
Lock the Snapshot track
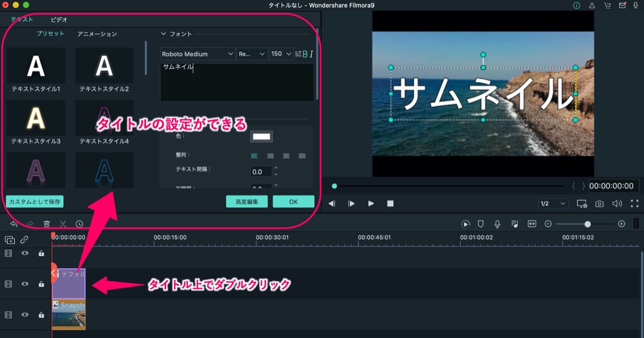[41, 314]
